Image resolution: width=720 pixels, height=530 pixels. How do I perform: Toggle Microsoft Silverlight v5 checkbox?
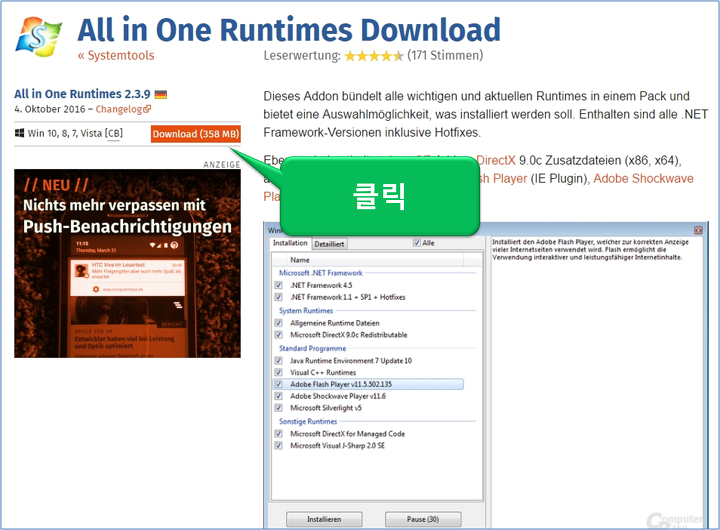coord(278,408)
